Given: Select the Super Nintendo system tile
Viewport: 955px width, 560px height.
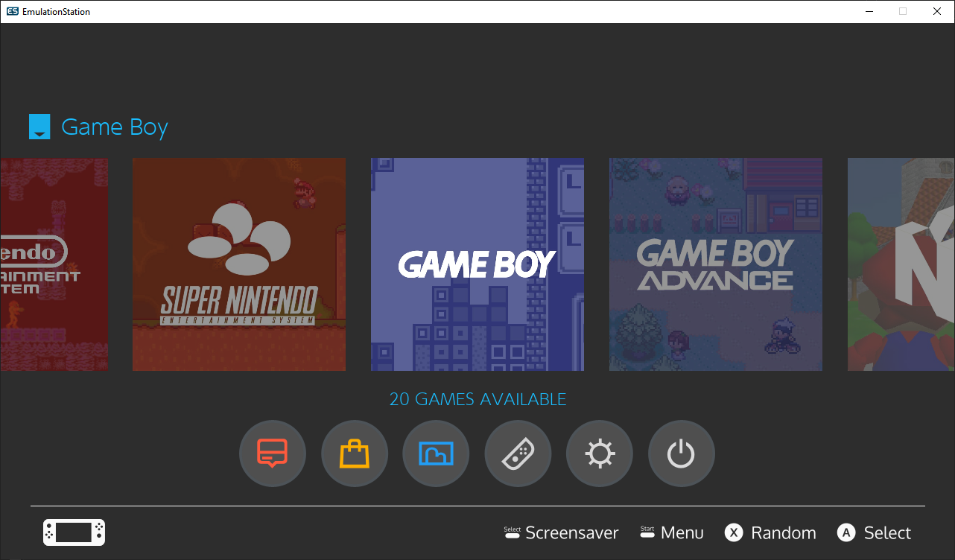Looking at the screenshot, I should (x=239, y=264).
